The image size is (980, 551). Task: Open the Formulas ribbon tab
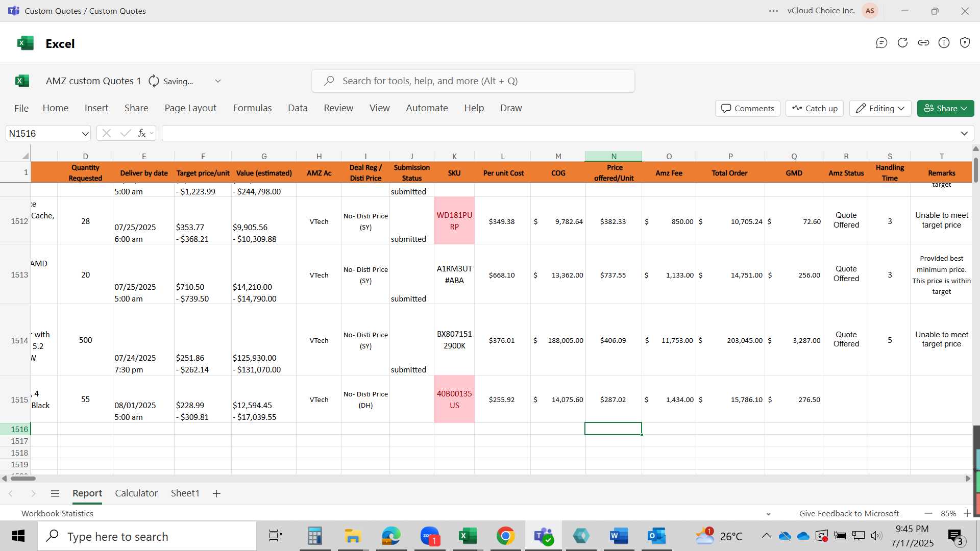(x=252, y=108)
